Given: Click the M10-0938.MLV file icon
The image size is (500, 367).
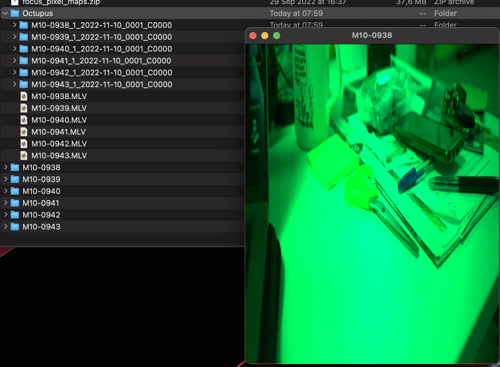Looking at the screenshot, I should coord(24,96).
